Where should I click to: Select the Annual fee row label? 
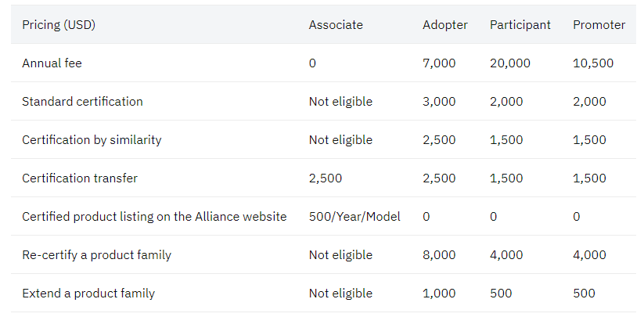pos(52,63)
